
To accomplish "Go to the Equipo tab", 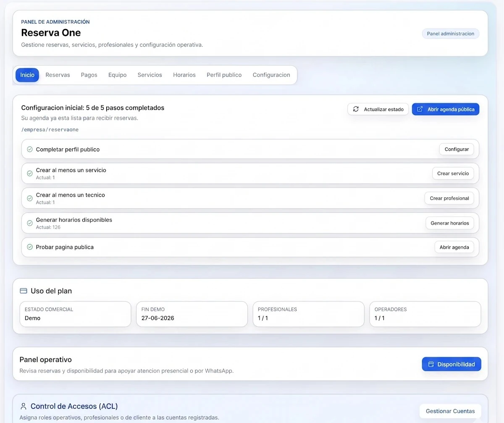I will 118,75.
